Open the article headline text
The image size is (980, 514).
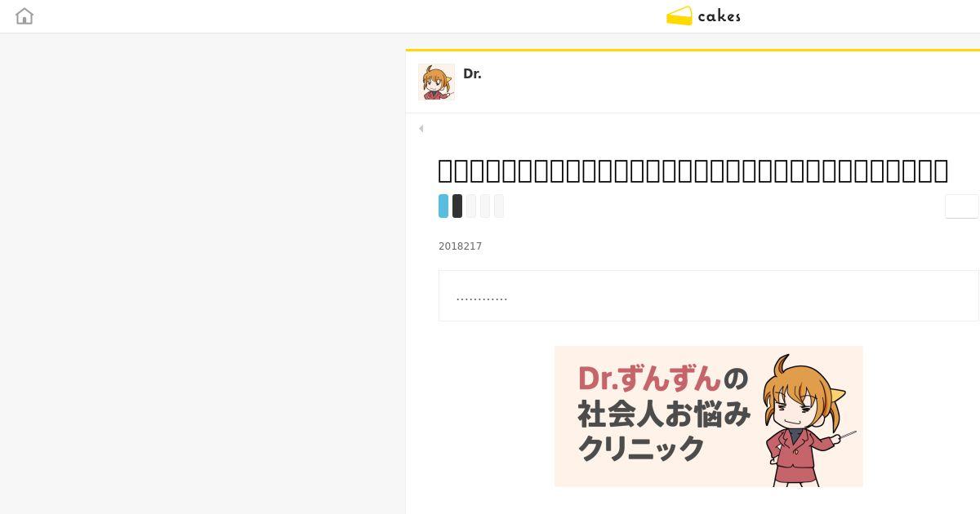pyautogui.click(x=693, y=171)
